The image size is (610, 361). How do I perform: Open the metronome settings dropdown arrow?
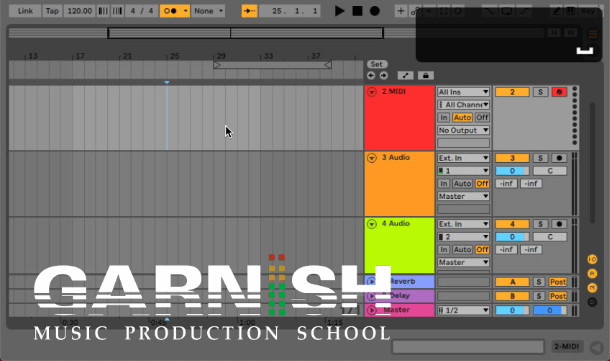click(185, 11)
